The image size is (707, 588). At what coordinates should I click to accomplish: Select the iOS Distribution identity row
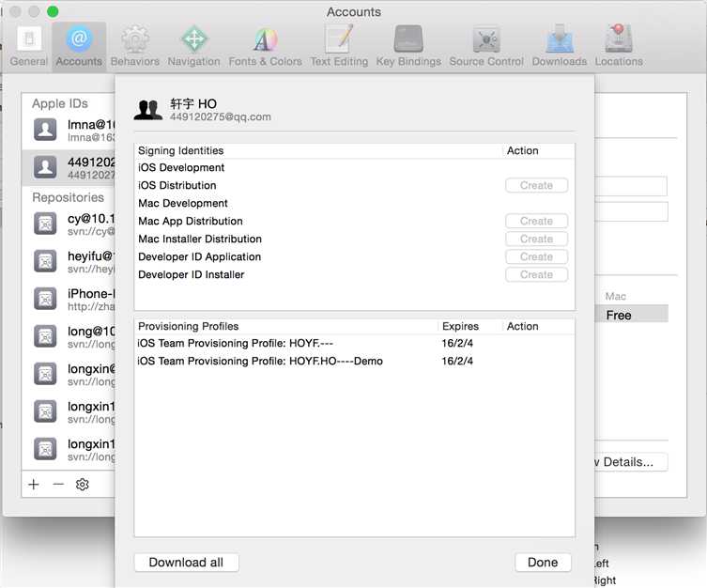coord(354,185)
